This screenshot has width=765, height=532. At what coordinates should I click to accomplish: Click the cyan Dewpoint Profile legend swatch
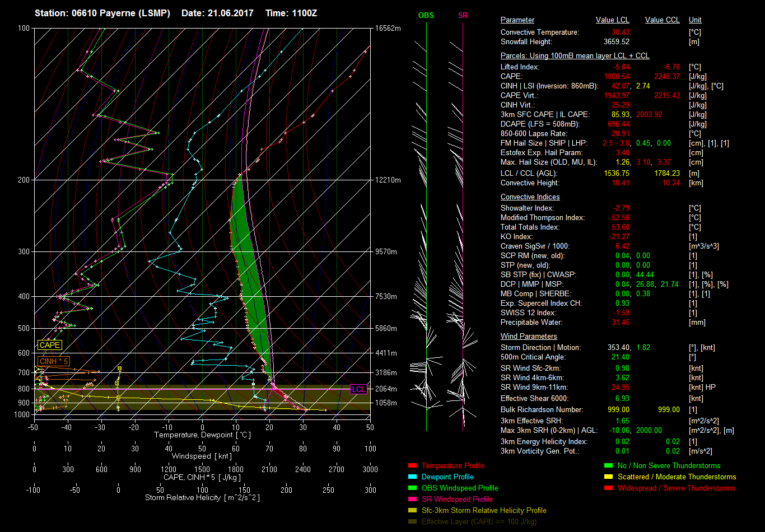coord(413,477)
